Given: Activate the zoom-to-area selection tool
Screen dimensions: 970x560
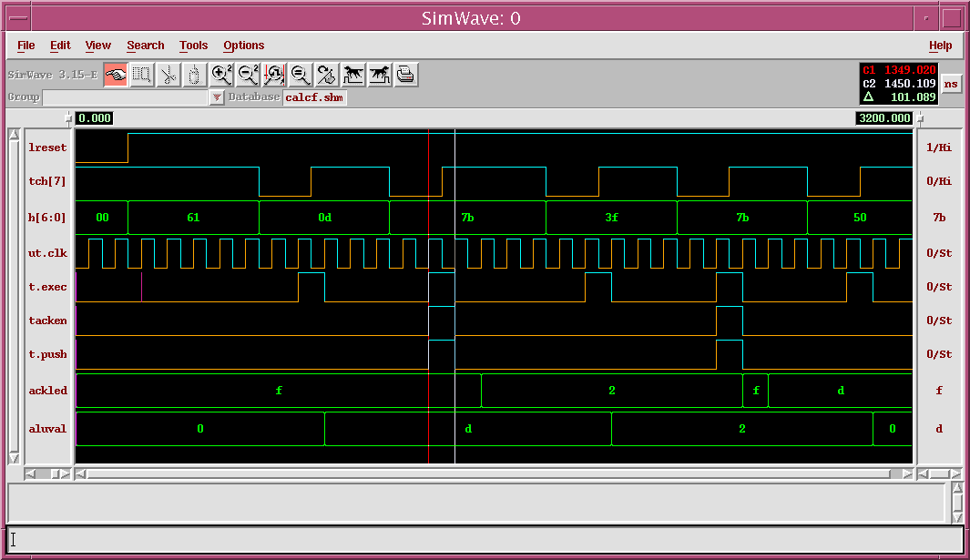Looking at the screenshot, I should point(141,76).
